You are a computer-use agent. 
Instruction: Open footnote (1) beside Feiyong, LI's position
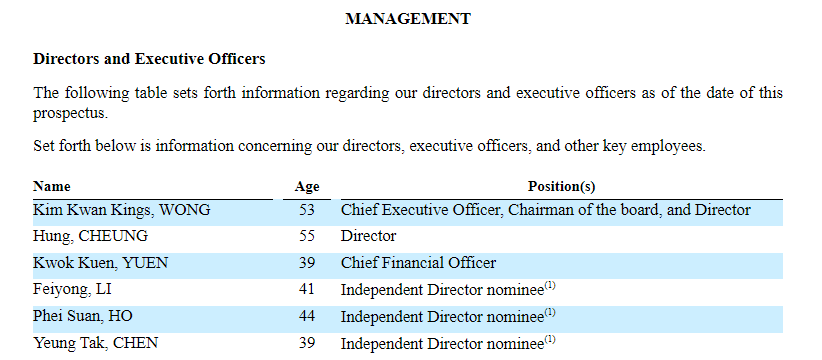tap(549, 286)
